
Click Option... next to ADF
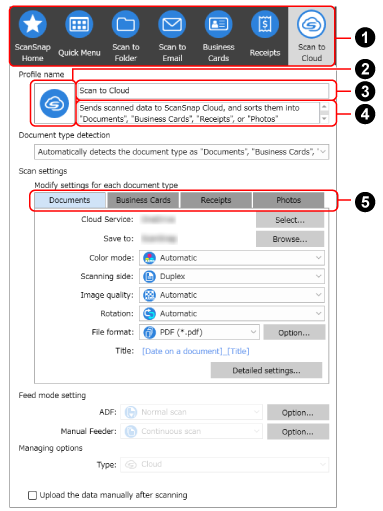tap(298, 413)
